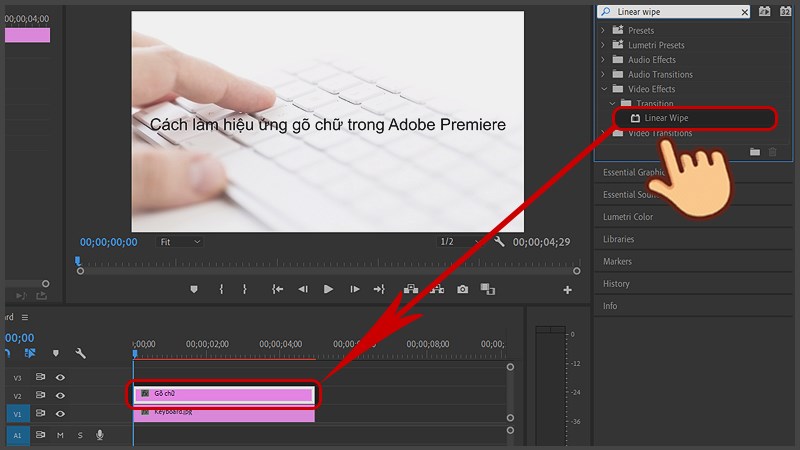Image resolution: width=800 pixels, height=450 pixels.
Task: Select the V3 track label
Action: click(x=17, y=378)
